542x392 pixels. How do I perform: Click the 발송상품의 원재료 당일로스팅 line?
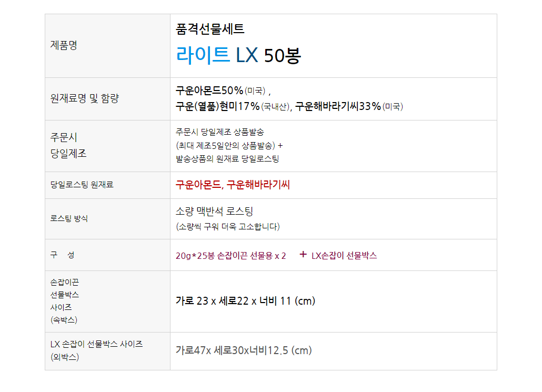tap(227, 158)
